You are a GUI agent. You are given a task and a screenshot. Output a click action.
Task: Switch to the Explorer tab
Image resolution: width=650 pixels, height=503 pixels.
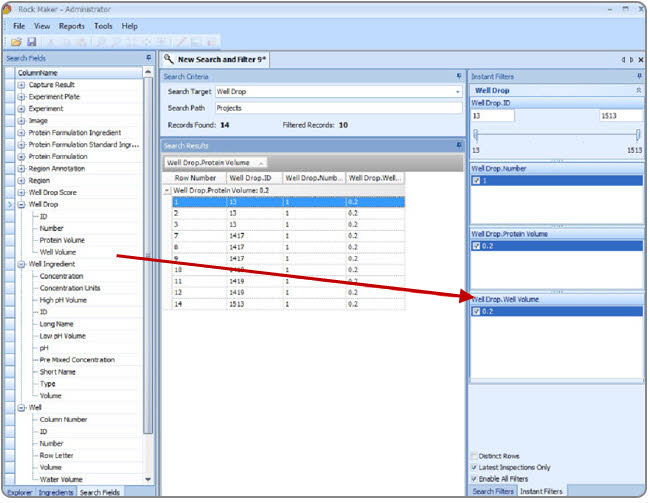(19, 492)
